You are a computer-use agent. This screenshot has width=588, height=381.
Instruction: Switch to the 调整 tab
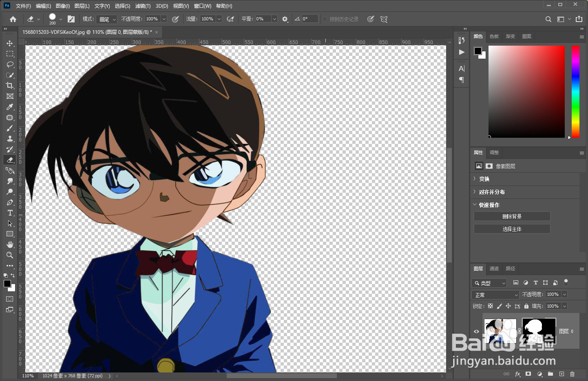coord(494,152)
